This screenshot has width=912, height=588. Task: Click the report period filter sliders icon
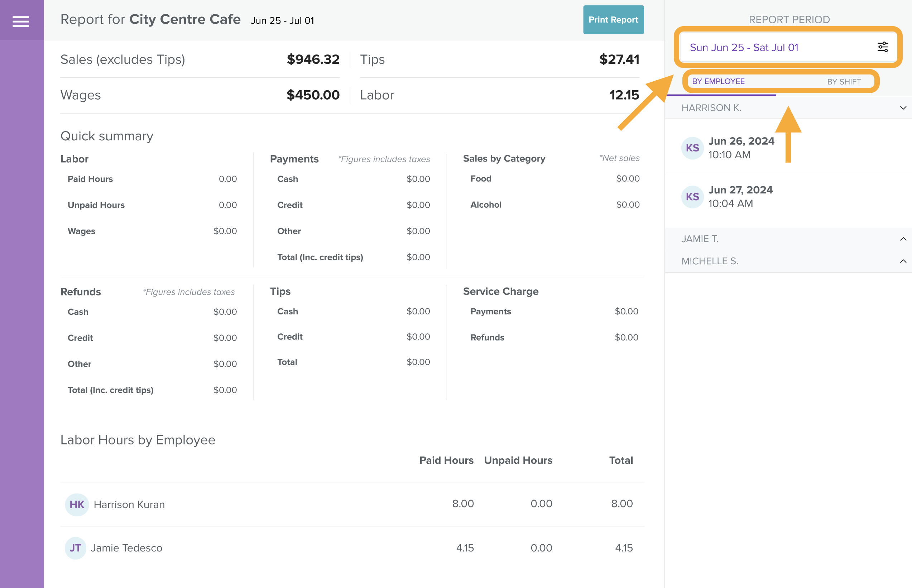click(x=883, y=47)
